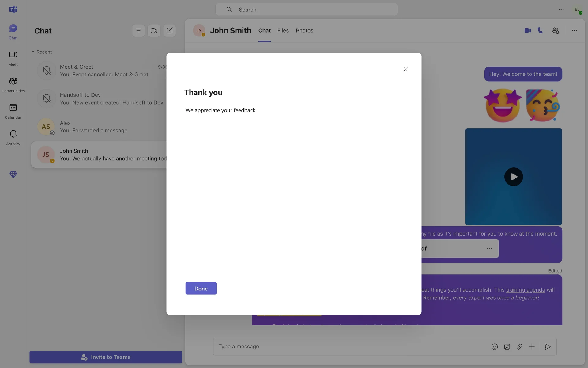Open the Meet section in the sidebar
The width and height of the screenshot is (588, 368).
point(13,58)
